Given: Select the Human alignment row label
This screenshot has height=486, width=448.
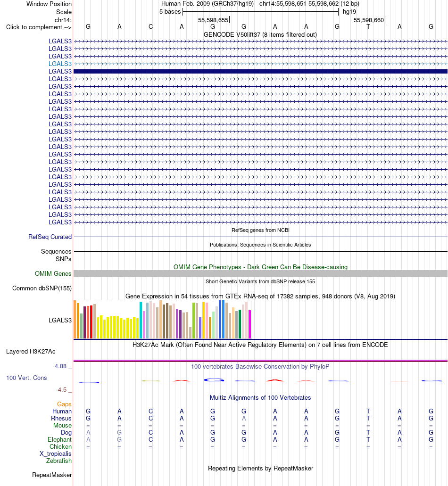Looking at the screenshot, I should 62,412.
